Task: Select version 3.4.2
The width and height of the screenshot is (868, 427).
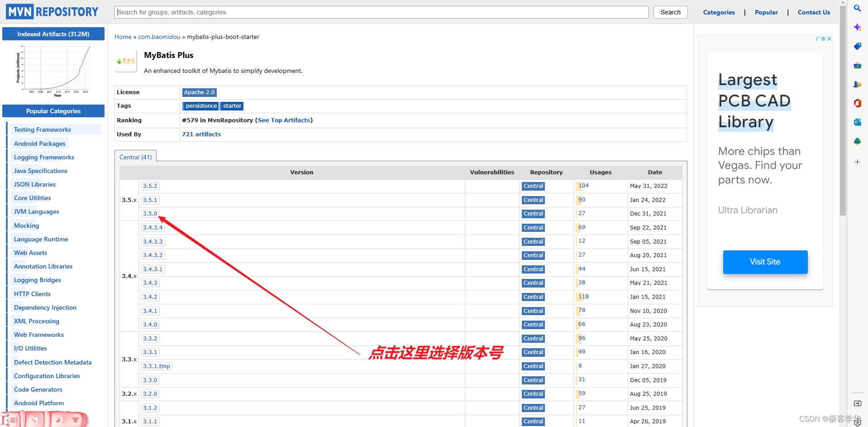Action: 150,297
